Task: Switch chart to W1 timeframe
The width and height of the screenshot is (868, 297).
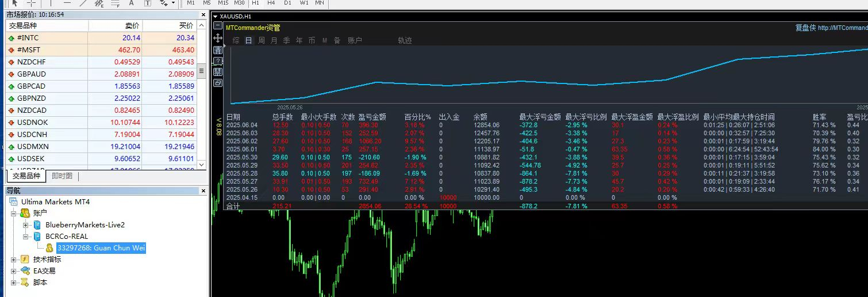Action: coord(304,3)
